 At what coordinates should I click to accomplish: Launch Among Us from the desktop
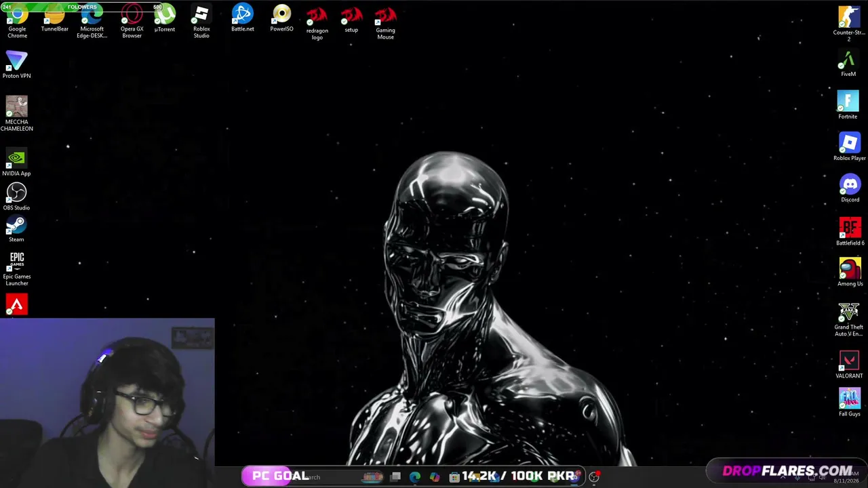tap(850, 272)
